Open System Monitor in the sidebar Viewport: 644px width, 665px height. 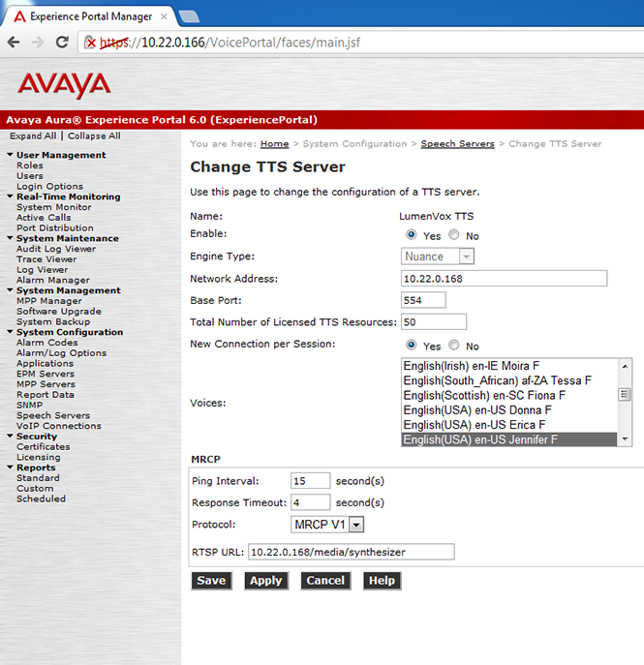[x=54, y=207]
